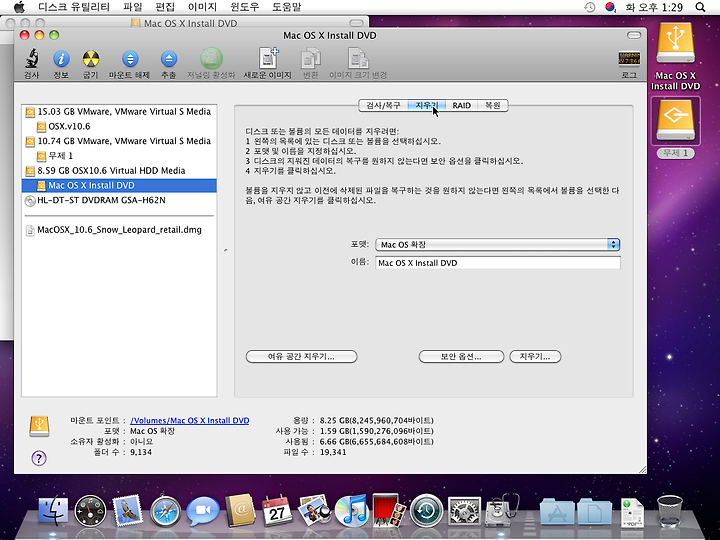This screenshot has height=540, width=720.
Task: Switch to the 지우기 tab
Action: click(x=427, y=106)
